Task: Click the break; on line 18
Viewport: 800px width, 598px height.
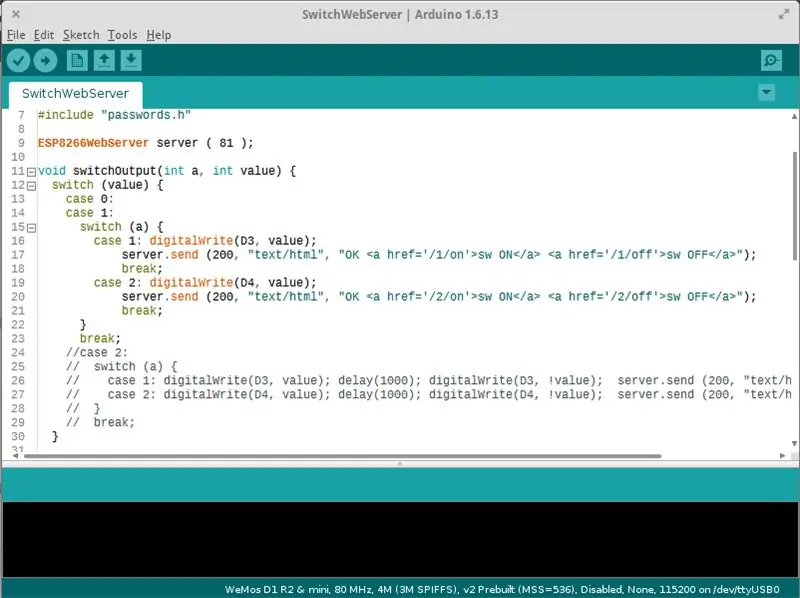Action: [142, 268]
